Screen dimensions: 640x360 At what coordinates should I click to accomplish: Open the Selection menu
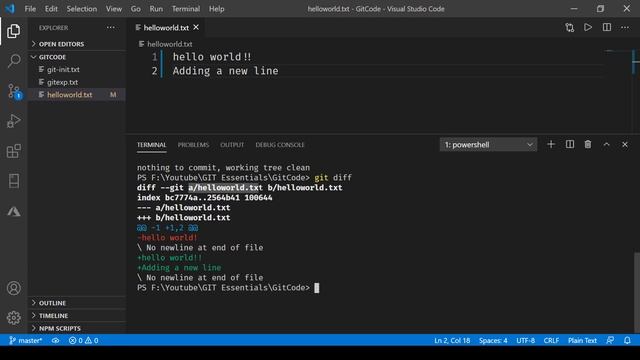[x=82, y=9]
